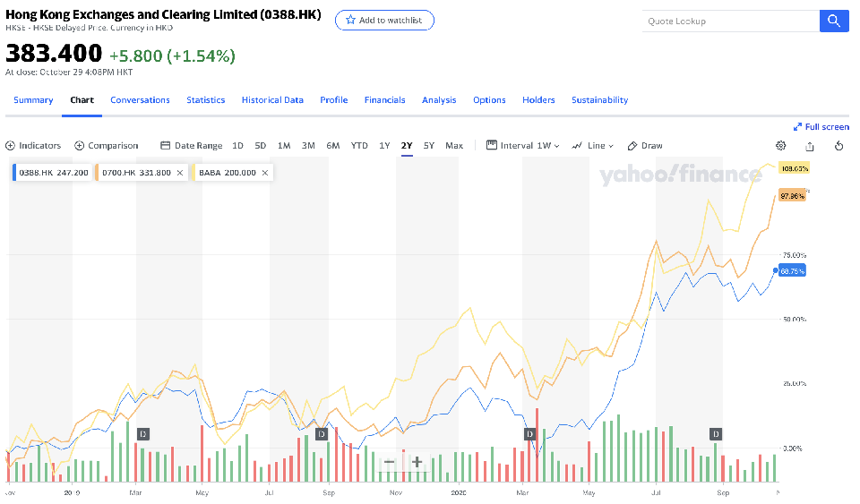The image size is (860, 504).
Task: Switch range to YTD
Action: [359, 146]
